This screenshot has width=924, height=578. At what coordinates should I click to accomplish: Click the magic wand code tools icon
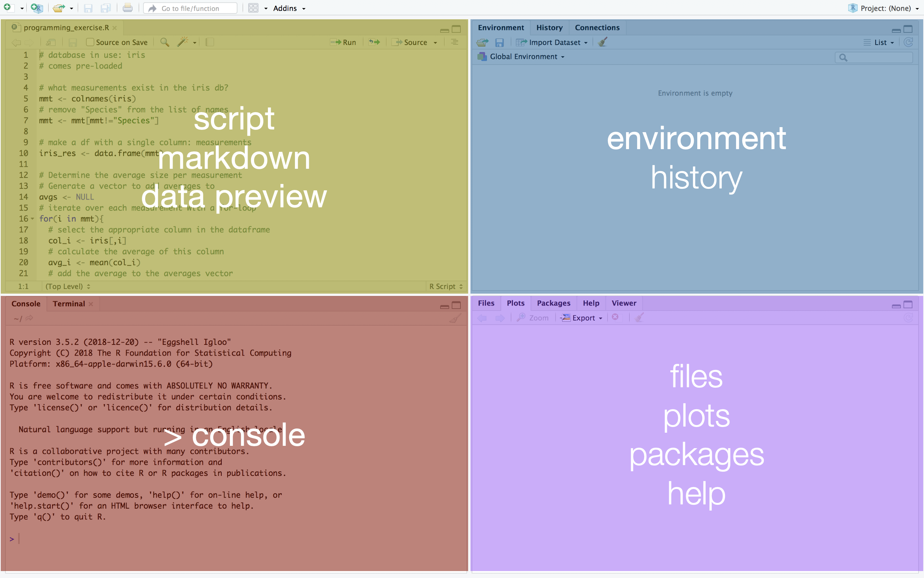[182, 42]
